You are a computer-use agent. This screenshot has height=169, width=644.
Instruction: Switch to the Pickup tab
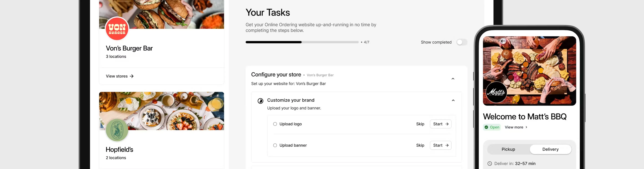pyautogui.click(x=508, y=149)
